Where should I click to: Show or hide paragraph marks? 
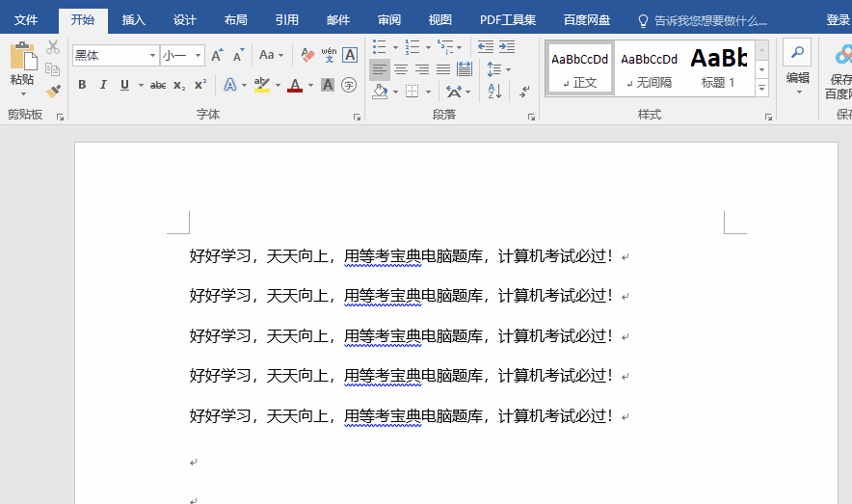[x=524, y=92]
